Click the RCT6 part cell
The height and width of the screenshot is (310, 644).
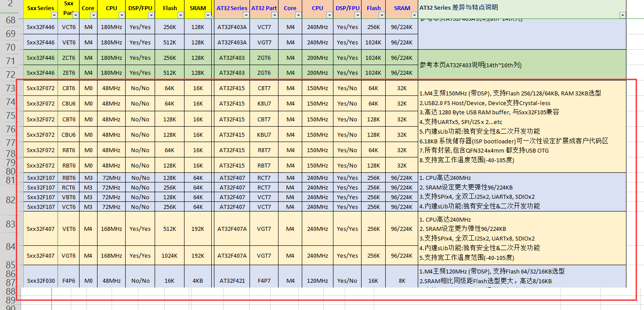coord(69,187)
